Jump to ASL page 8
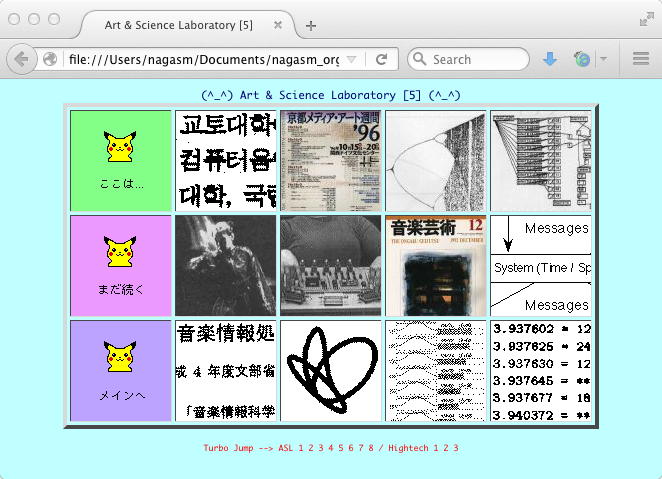Image resolution: width=662 pixels, height=479 pixels. [x=371, y=448]
